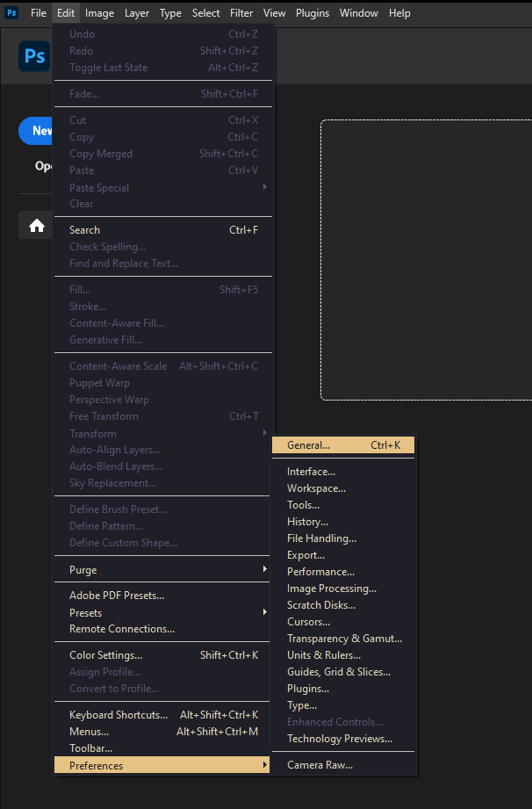Open Toolbar customization
The image size is (532, 809).
pyautogui.click(x=163, y=748)
